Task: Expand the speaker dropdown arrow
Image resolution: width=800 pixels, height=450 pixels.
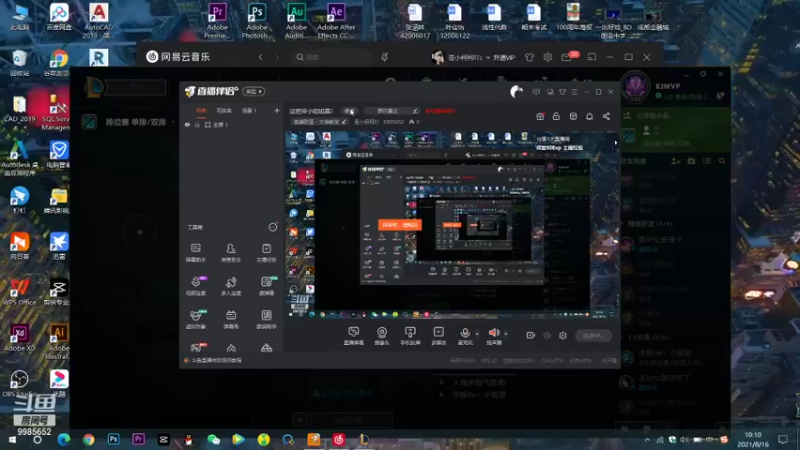Action: (506, 334)
